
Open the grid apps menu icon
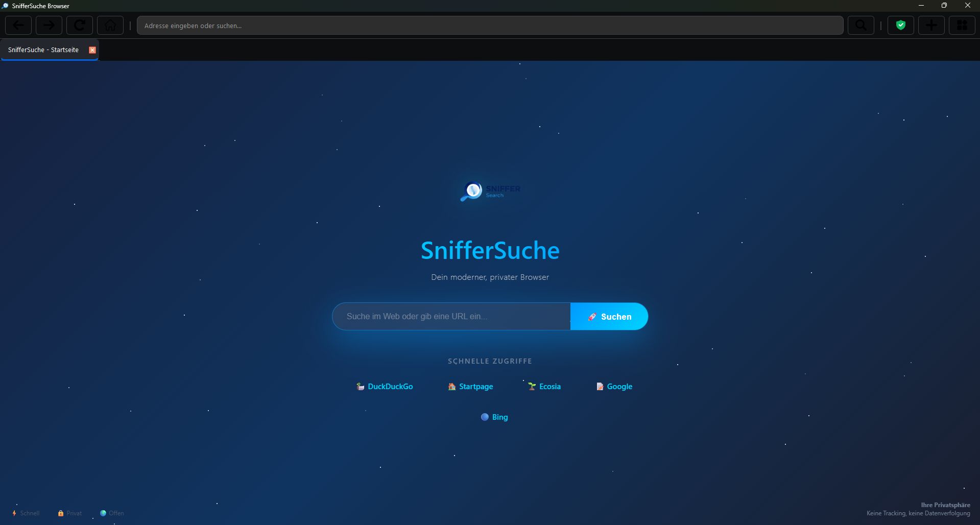(x=962, y=25)
